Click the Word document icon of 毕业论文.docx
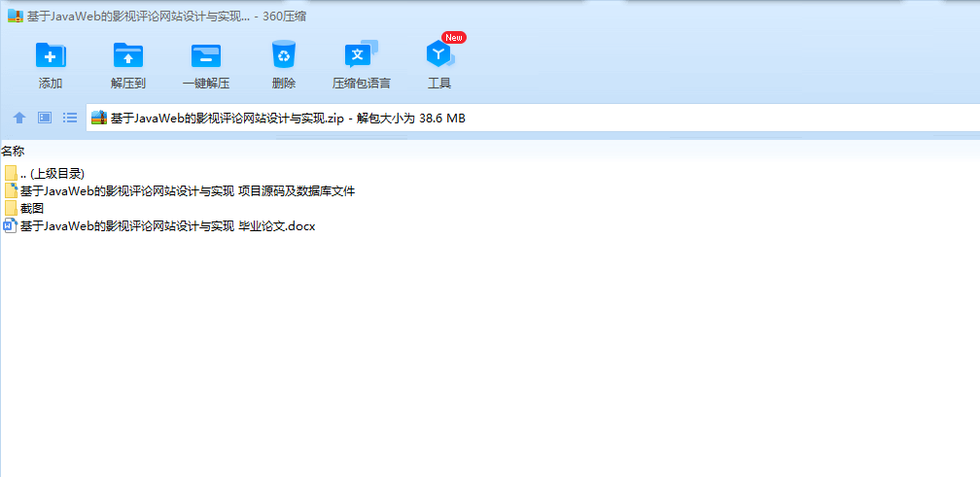 [10, 226]
